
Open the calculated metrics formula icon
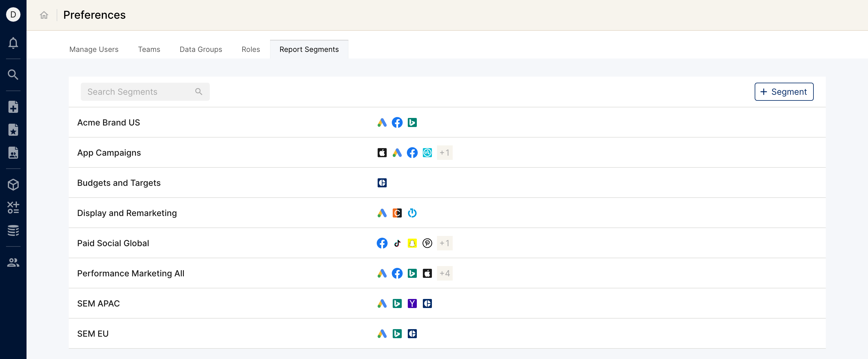pos(13,208)
